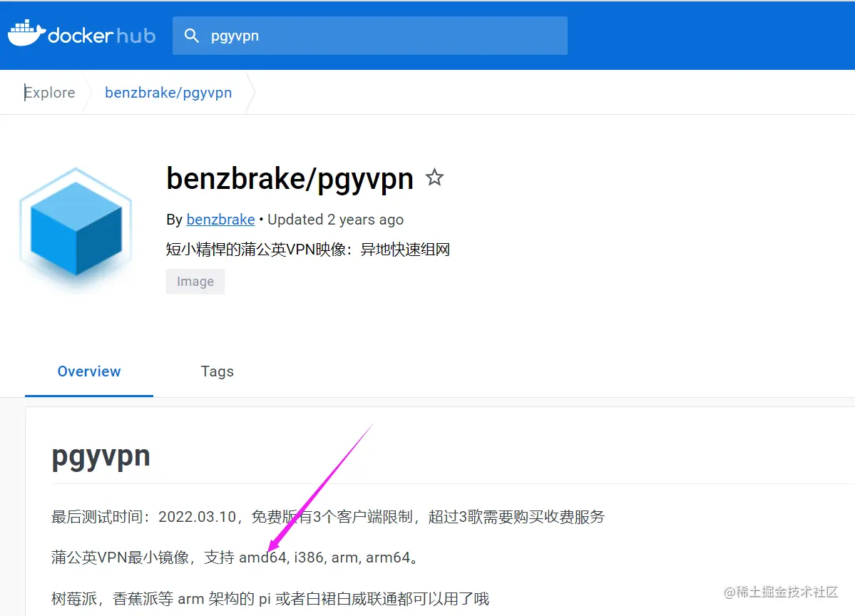Switch to the Tags tab
This screenshot has height=616, width=855.
point(217,371)
